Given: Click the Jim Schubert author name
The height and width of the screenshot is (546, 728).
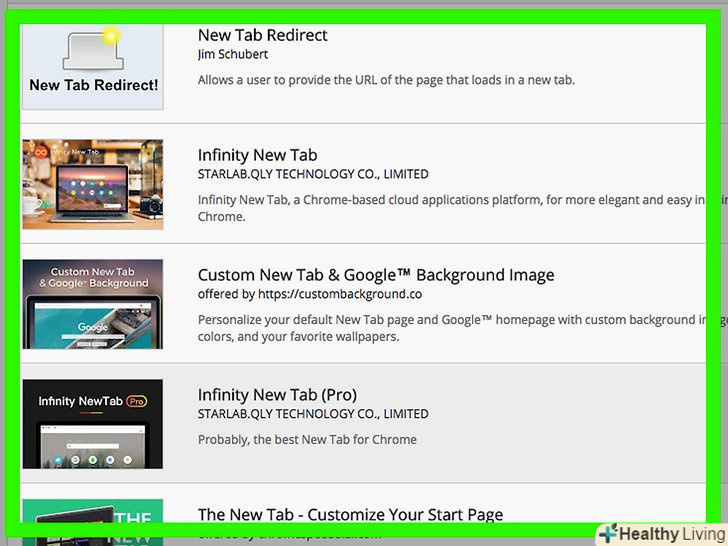Looking at the screenshot, I should coord(233,54).
